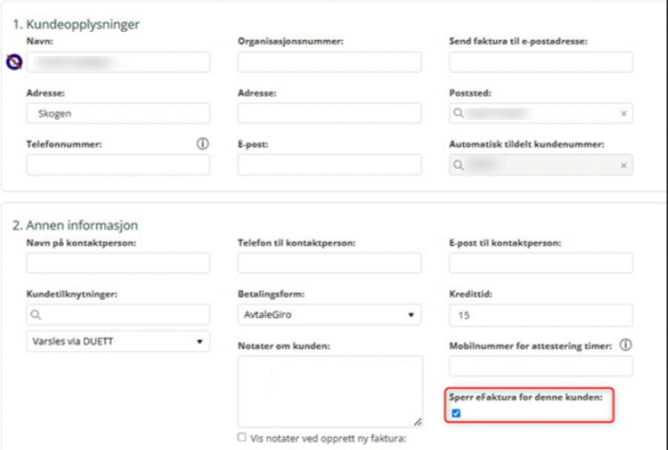This screenshot has height=450, width=668.
Task: Click the Organisasjonsnummer input field
Action: pyautogui.click(x=329, y=62)
